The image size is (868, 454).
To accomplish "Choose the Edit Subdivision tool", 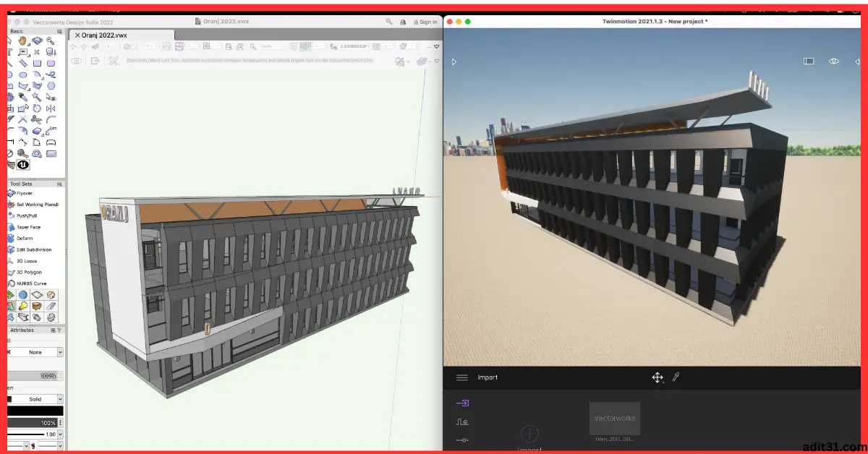I will coord(30,249).
